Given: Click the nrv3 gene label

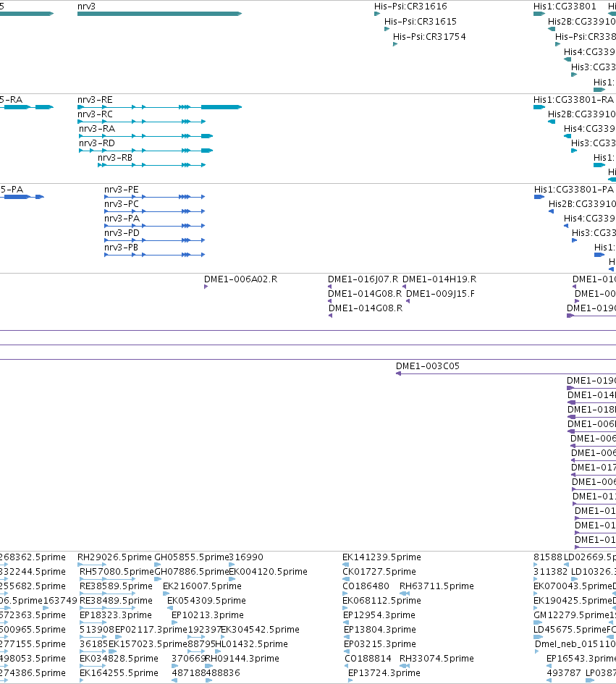Looking at the screenshot, I should 86,6.
